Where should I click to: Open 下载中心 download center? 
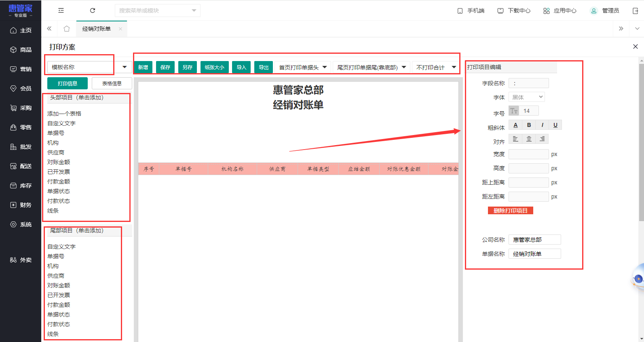coord(514,11)
